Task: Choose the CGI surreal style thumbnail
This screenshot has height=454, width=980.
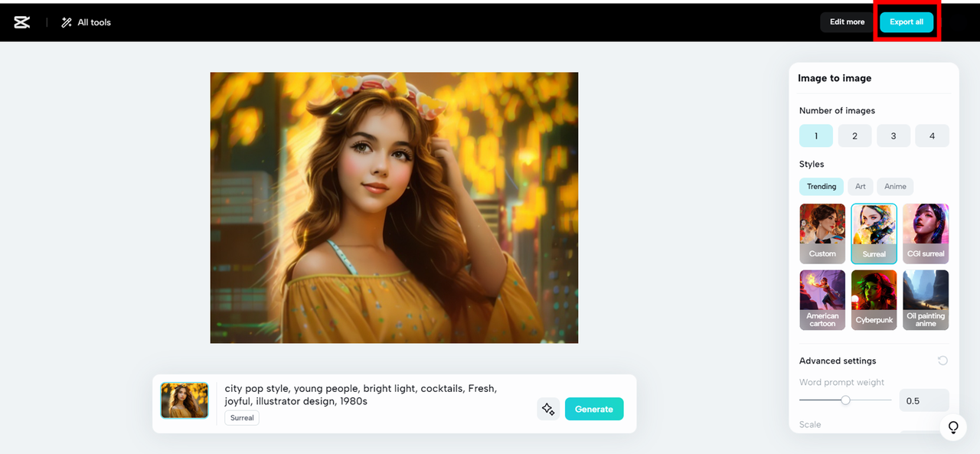Action: coord(926,234)
